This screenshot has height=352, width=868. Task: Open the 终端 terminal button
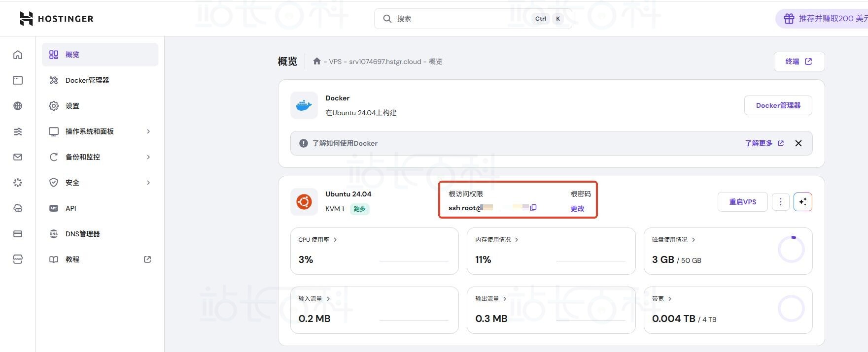click(799, 62)
